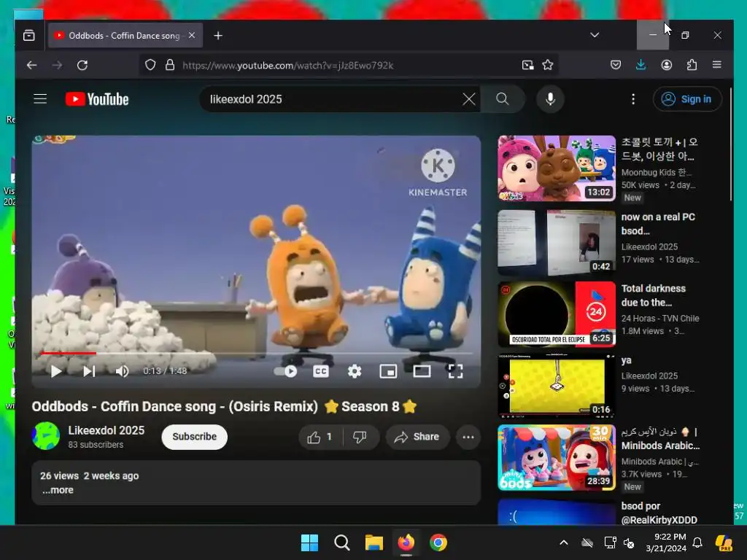The width and height of the screenshot is (747, 560).
Task: Seek on the video progress bar
Action: pyautogui.click(x=256, y=354)
